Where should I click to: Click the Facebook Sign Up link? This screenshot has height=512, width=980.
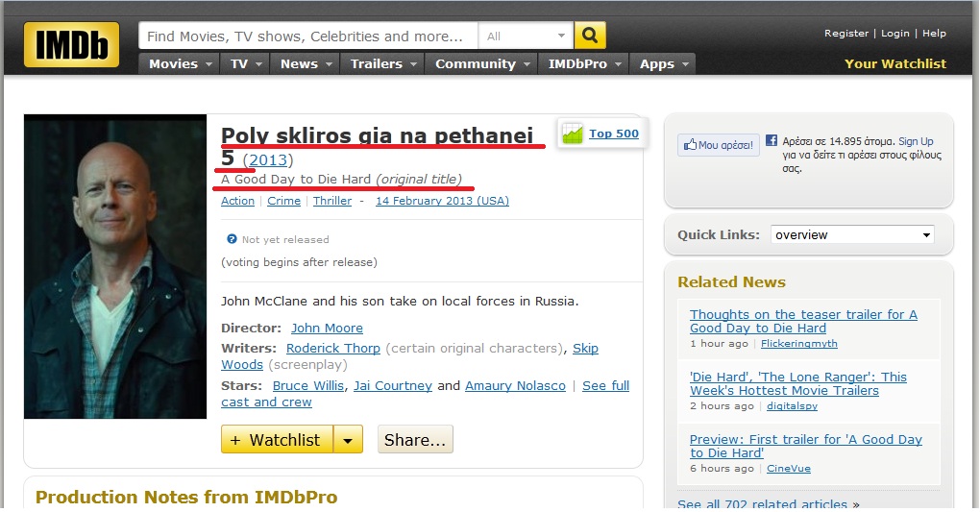[916, 141]
